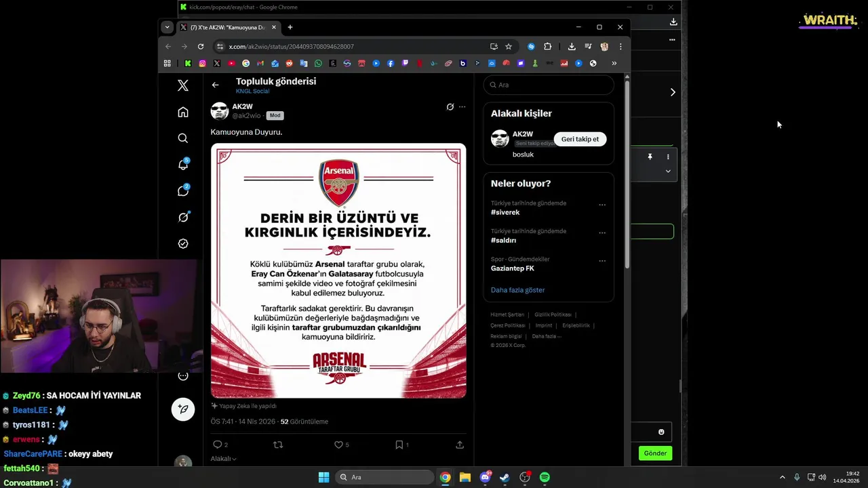Bookmark the AK2W post

click(399, 445)
